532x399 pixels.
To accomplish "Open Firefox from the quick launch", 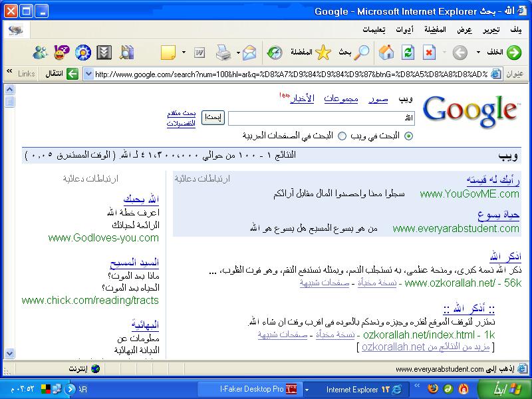I will (433, 389).
